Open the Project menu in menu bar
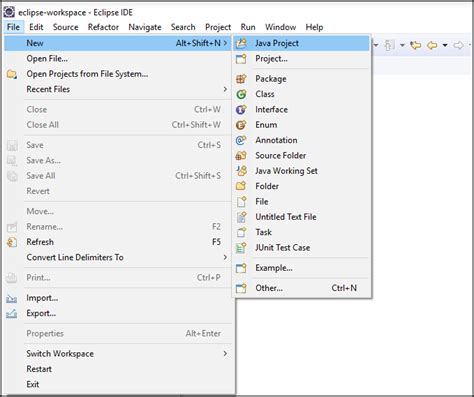Viewport: 474px width, 397px height. coord(218,27)
